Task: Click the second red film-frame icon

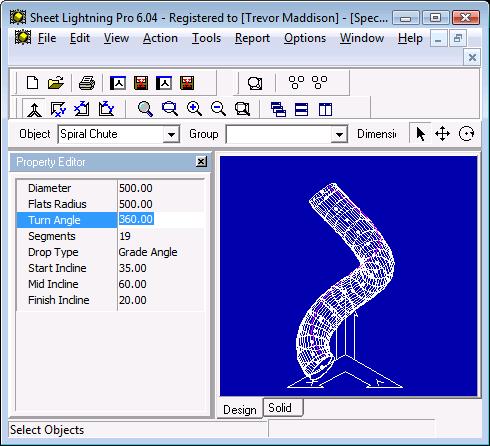Action: [187, 83]
